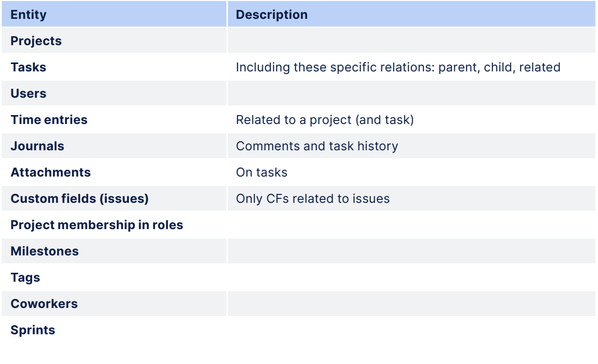Click the Coworkers entity cell

click(x=44, y=304)
